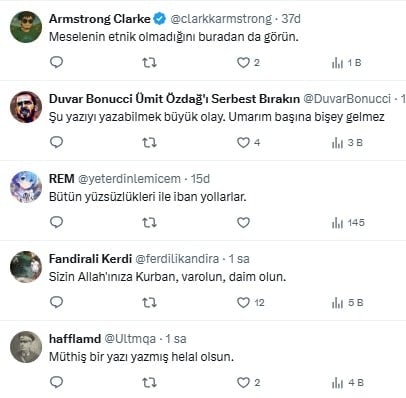Open Fandirali Kerdi's profile avatar
406x398 pixels.
point(26,267)
